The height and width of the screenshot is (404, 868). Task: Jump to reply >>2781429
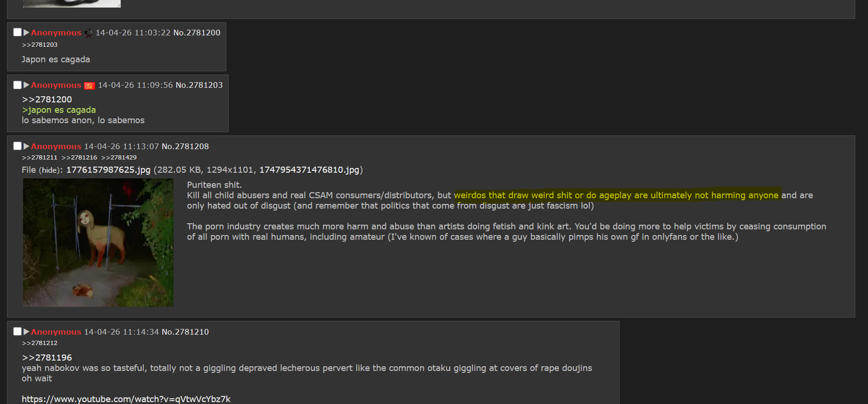119,158
